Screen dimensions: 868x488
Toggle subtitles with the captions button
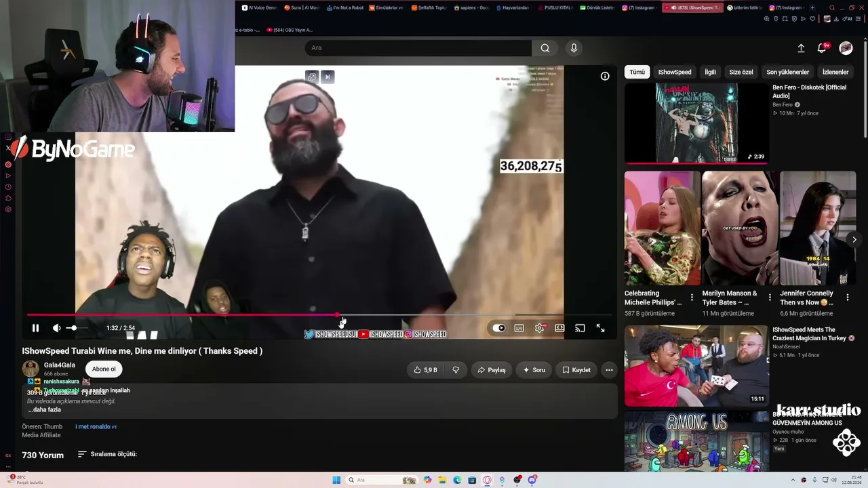coord(519,328)
